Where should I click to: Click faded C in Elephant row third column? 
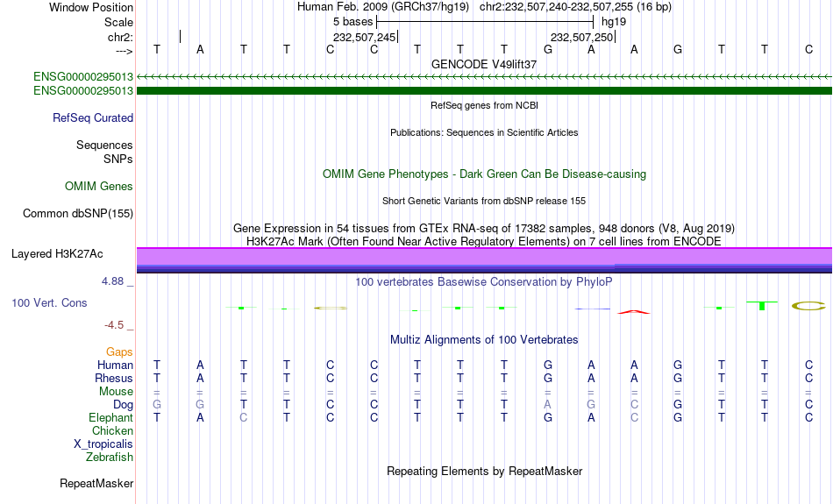243,418
